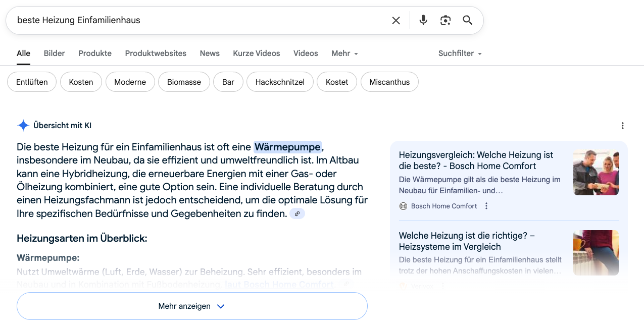Start voice search with the microphone icon
This screenshot has width=644, height=329.
(x=423, y=20)
